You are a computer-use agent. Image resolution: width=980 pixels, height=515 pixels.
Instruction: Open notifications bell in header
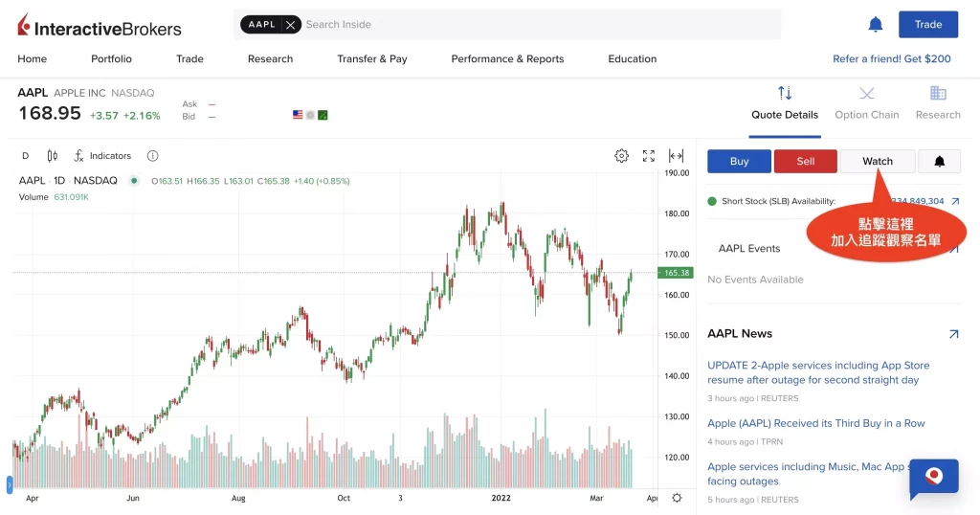[x=875, y=24]
